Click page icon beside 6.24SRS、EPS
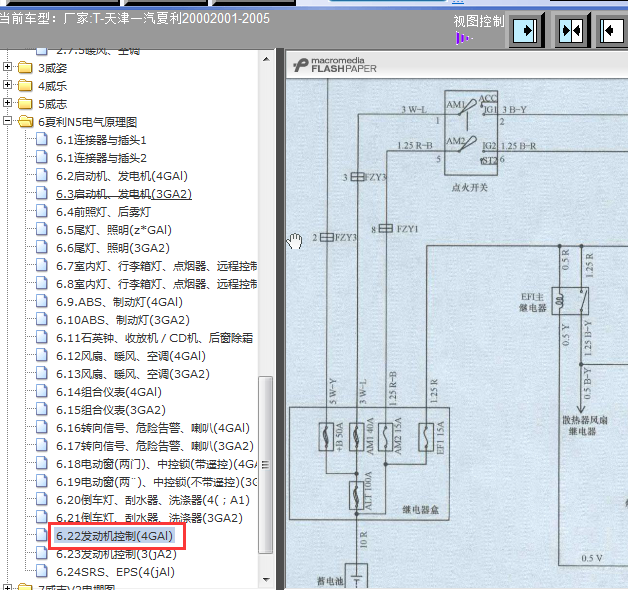 pos(42,571)
